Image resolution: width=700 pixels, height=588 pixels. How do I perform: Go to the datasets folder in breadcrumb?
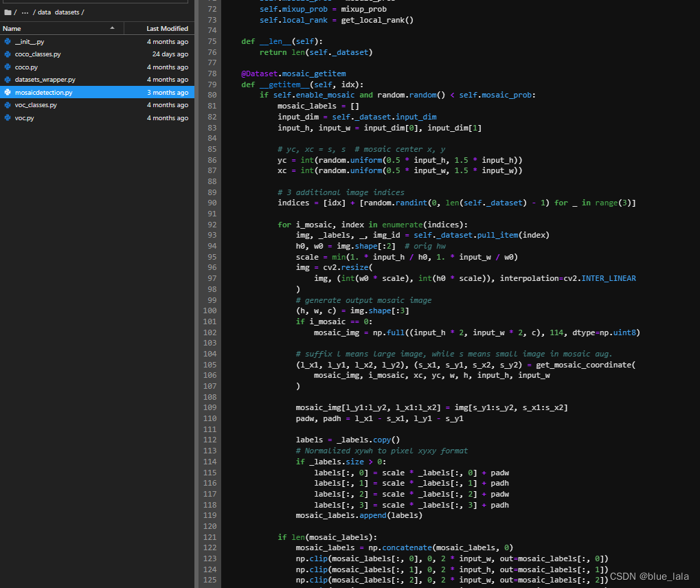[x=67, y=12]
